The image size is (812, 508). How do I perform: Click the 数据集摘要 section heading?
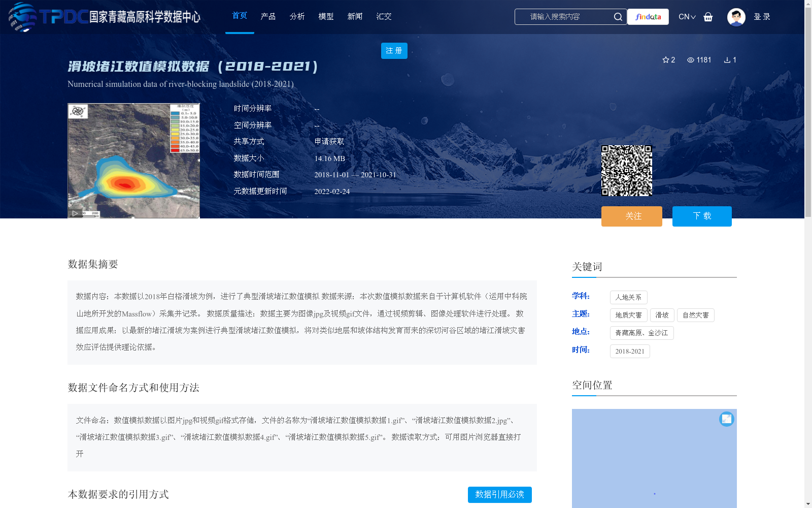pos(93,264)
